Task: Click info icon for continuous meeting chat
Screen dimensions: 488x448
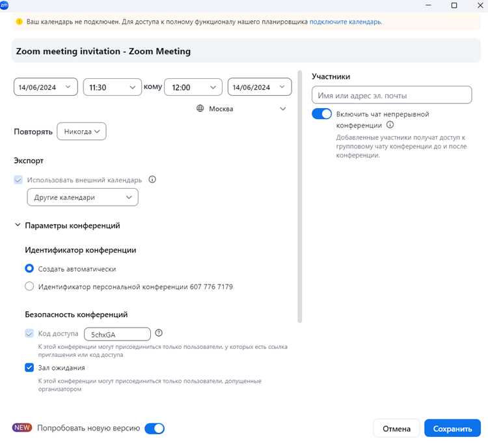Action: tap(390, 125)
